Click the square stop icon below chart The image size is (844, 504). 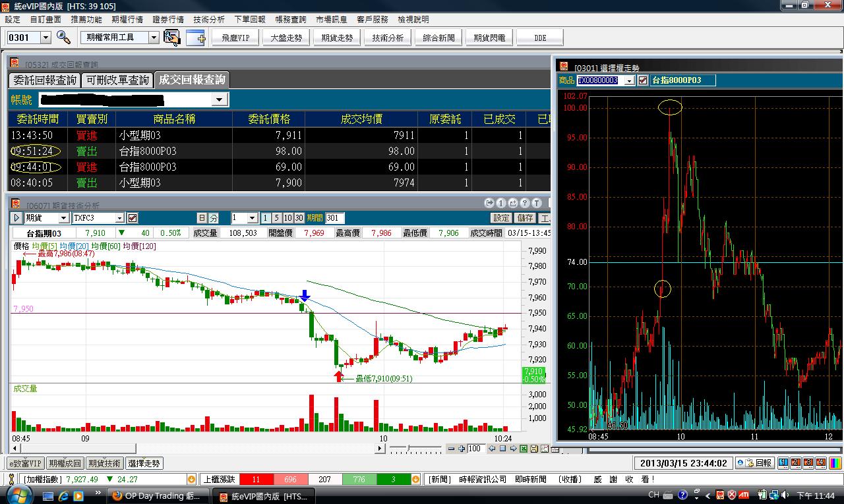pyautogui.click(x=502, y=449)
